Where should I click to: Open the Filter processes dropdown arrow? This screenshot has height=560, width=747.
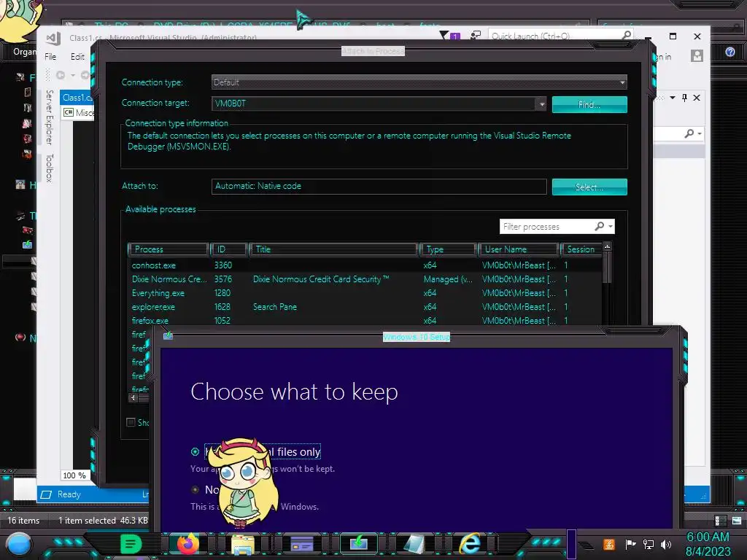pyautogui.click(x=611, y=226)
